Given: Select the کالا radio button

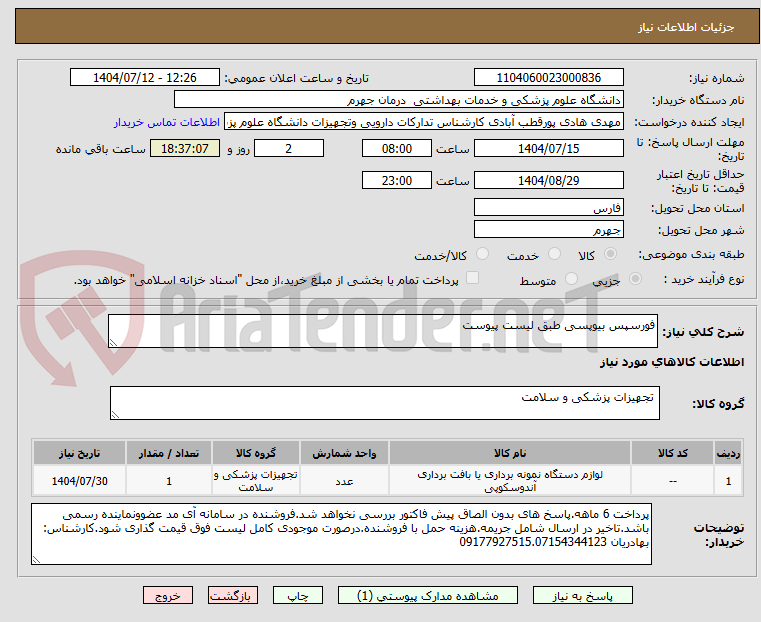Looking at the screenshot, I should click(x=610, y=254).
